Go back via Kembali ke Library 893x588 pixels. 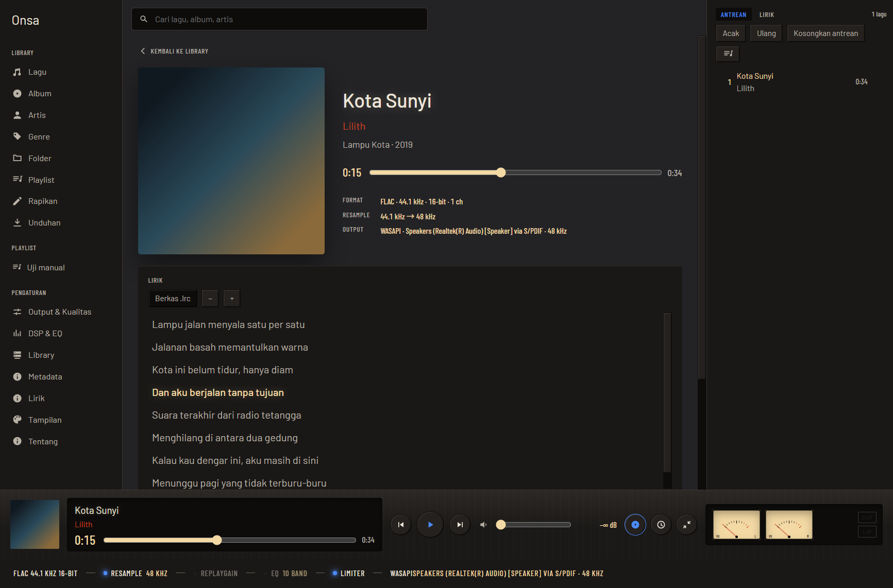click(174, 51)
